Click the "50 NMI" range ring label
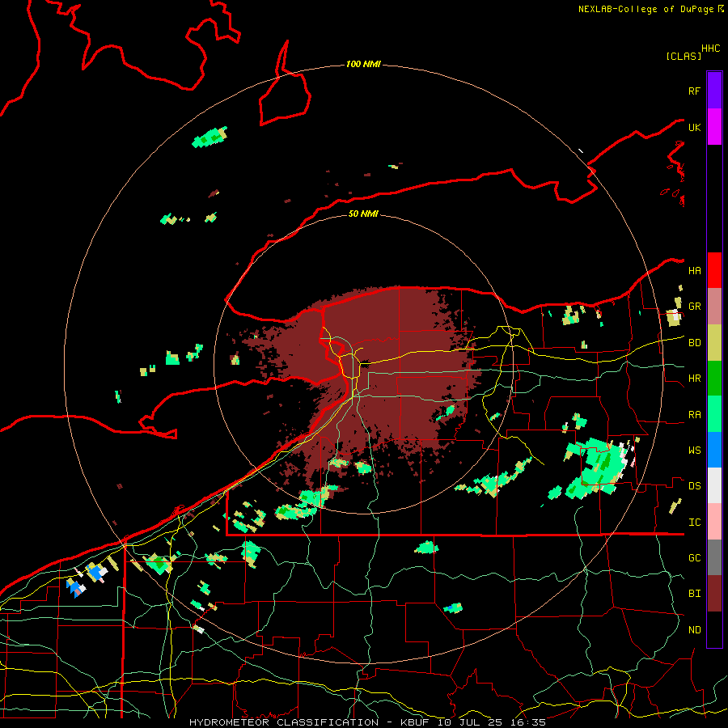 coord(363,214)
